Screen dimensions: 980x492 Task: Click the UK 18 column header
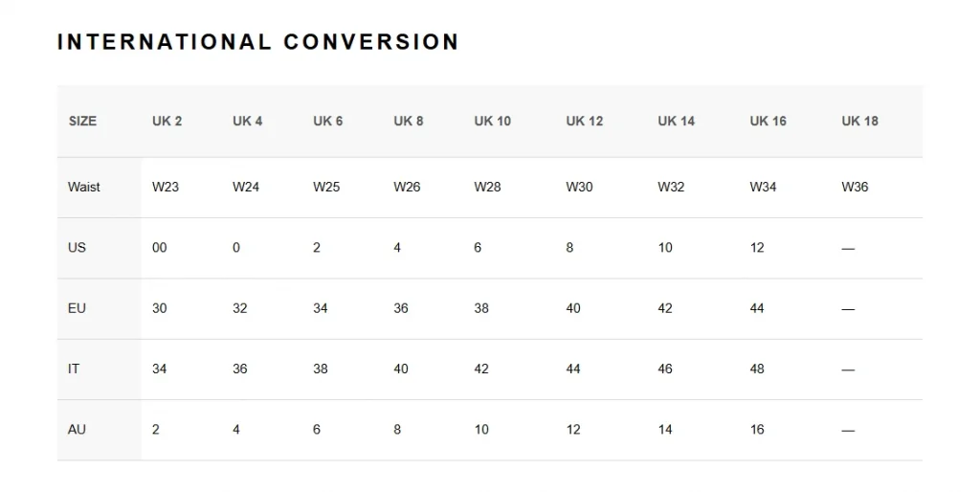tap(859, 122)
